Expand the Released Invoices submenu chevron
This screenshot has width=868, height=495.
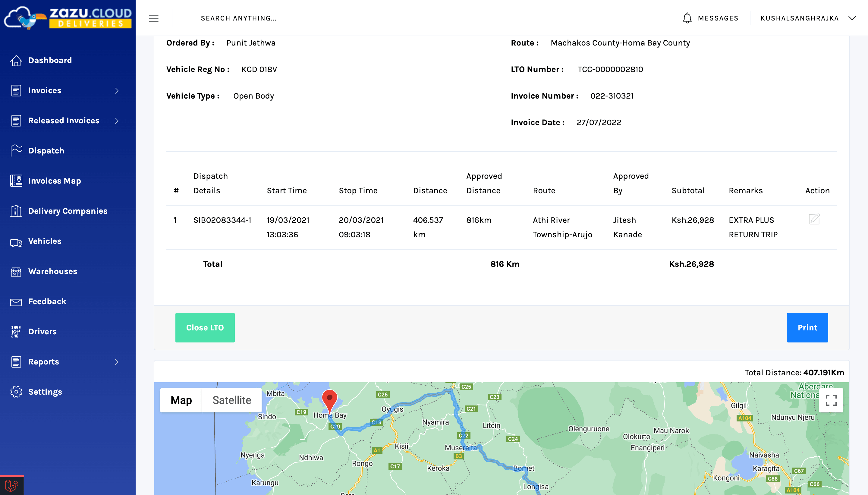(117, 121)
